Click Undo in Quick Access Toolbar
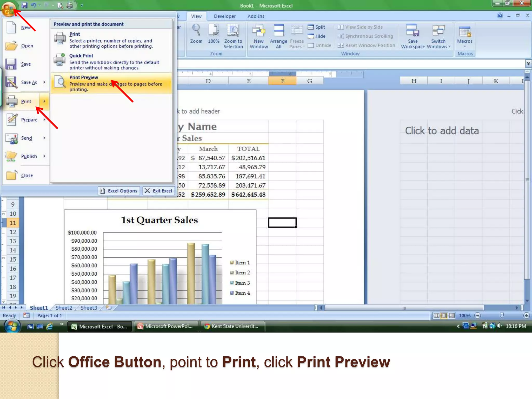This screenshot has height=399, width=532. 34,5
